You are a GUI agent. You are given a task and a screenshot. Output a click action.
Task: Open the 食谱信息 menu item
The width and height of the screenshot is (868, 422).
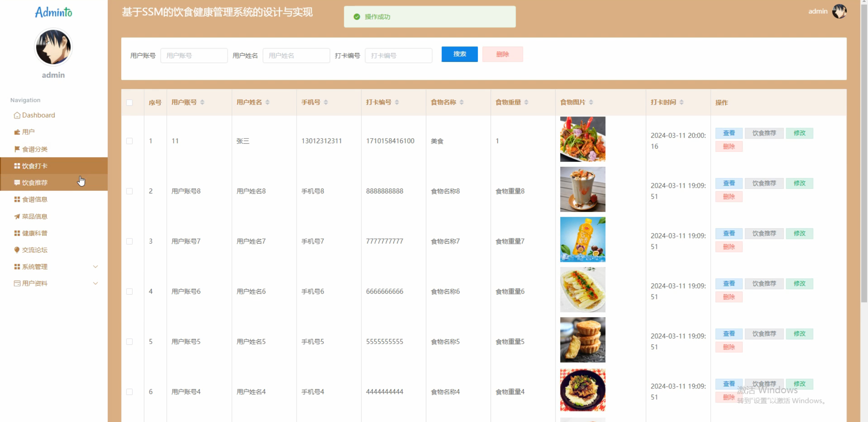[35, 199]
